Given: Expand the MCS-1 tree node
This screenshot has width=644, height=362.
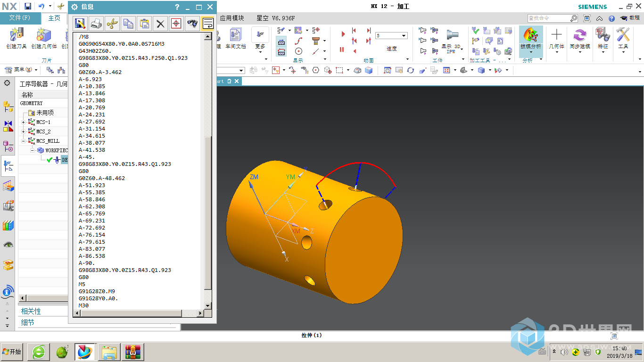Looking at the screenshot, I should [24, 122].
